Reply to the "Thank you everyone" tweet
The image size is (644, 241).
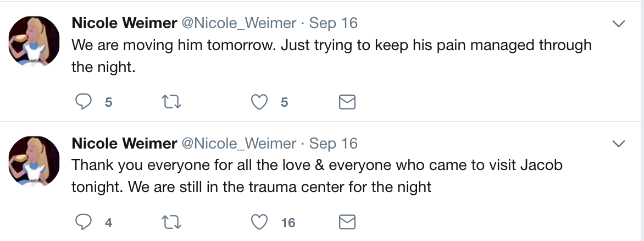(83, 222)
